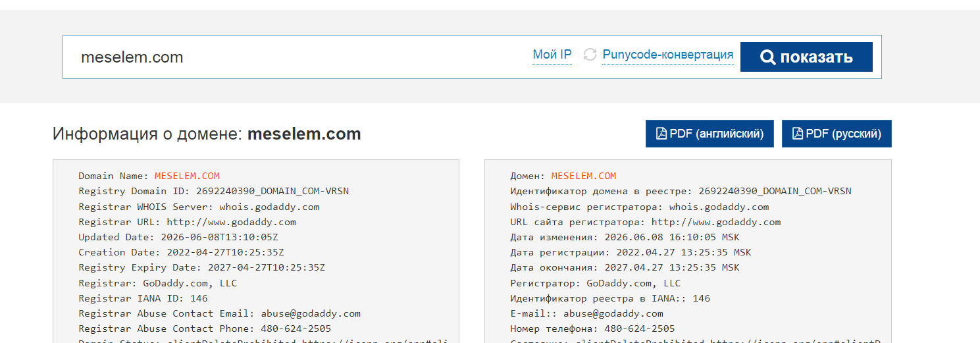This screenshot has width=980, height=343.
Task: Download the PDF (английский) report
Action: click(x=709, y=134)
